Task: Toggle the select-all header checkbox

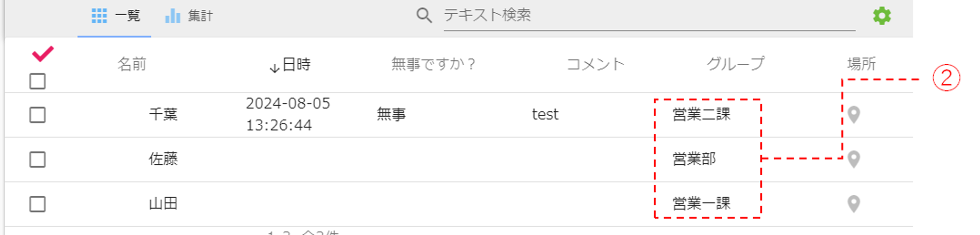Action: tap(38, 81)
